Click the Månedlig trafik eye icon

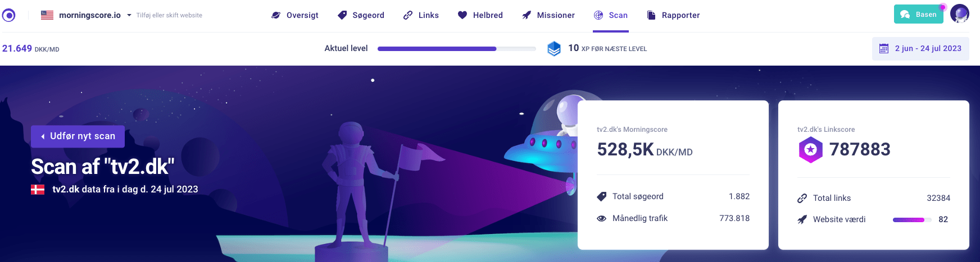[601, 218]
